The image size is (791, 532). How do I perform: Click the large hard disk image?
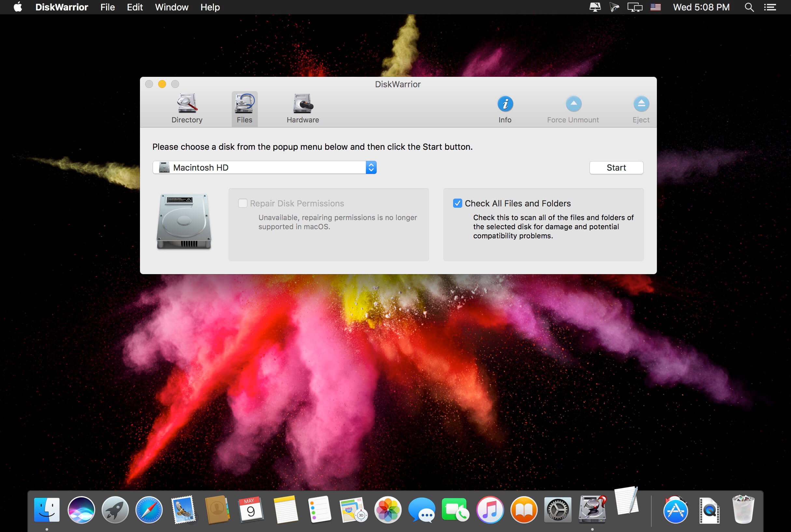184,221
